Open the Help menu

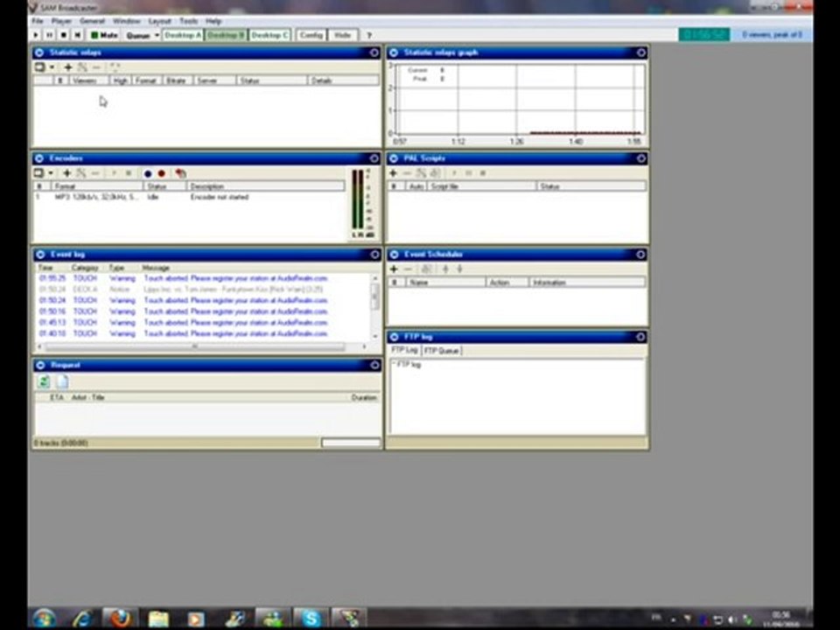213,21
